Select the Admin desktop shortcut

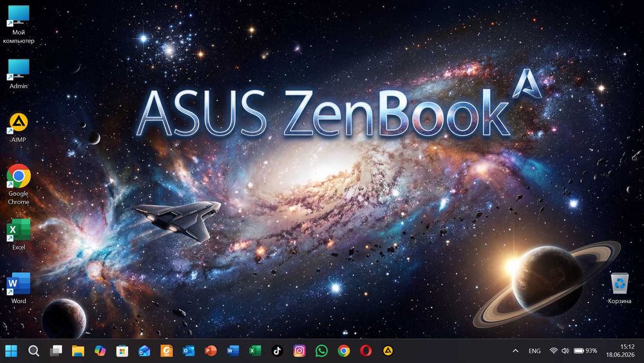point(19,74)
